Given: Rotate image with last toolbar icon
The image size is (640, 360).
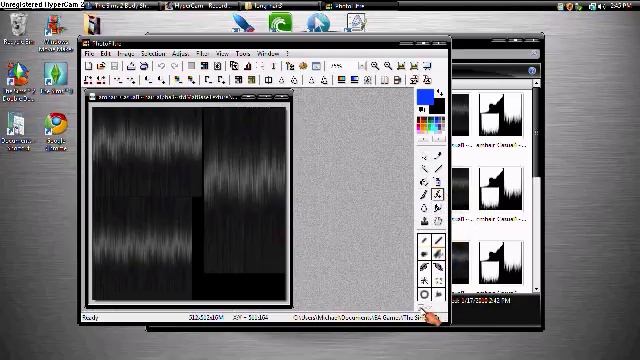Looking at the screenshot, I should point(427,80).
